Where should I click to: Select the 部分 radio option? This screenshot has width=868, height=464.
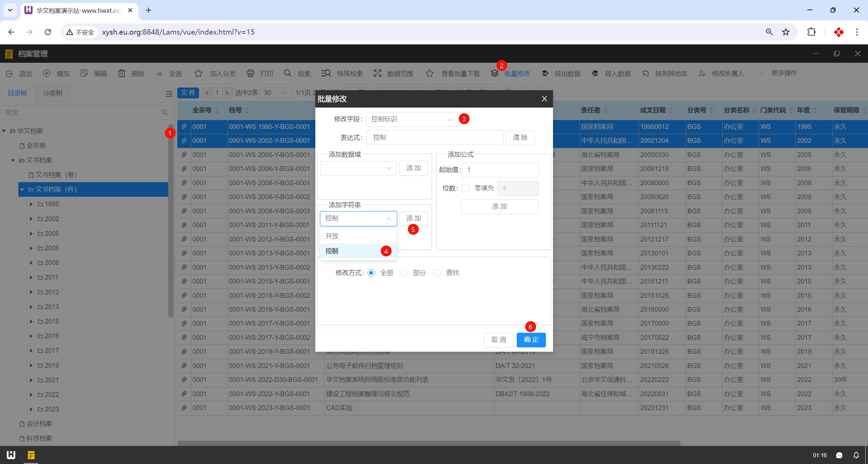point(404,273)
